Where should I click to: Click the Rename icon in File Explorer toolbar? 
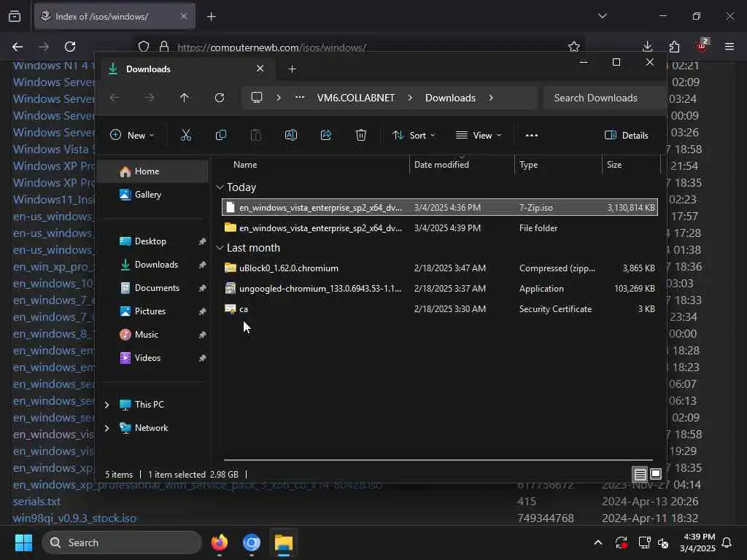[290, 135]
